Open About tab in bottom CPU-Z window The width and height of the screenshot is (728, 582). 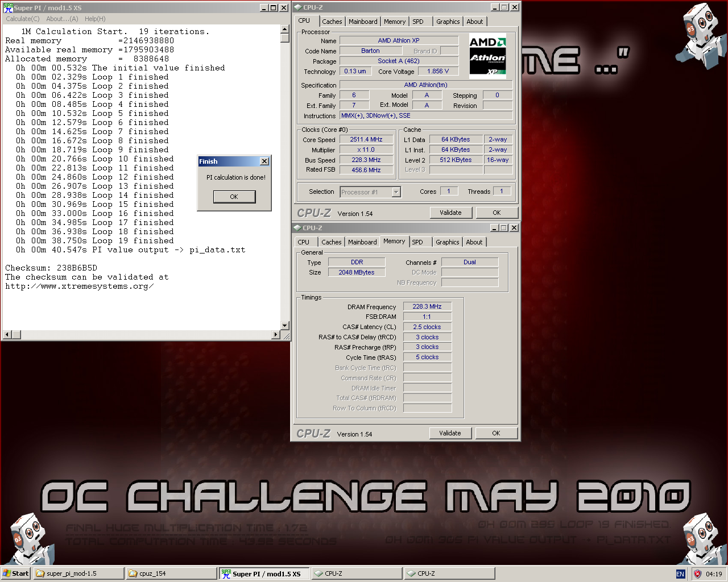point(474,242)
